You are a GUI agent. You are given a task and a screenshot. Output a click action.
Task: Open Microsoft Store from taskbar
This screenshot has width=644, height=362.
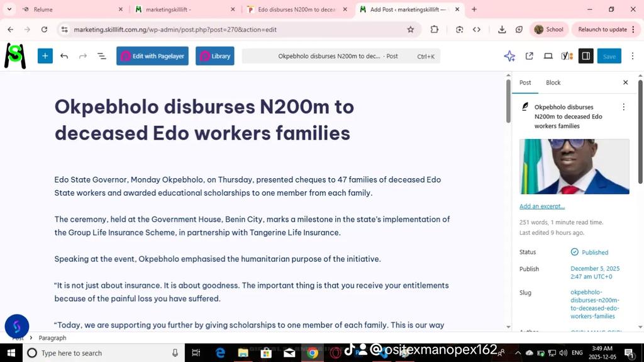266,353
